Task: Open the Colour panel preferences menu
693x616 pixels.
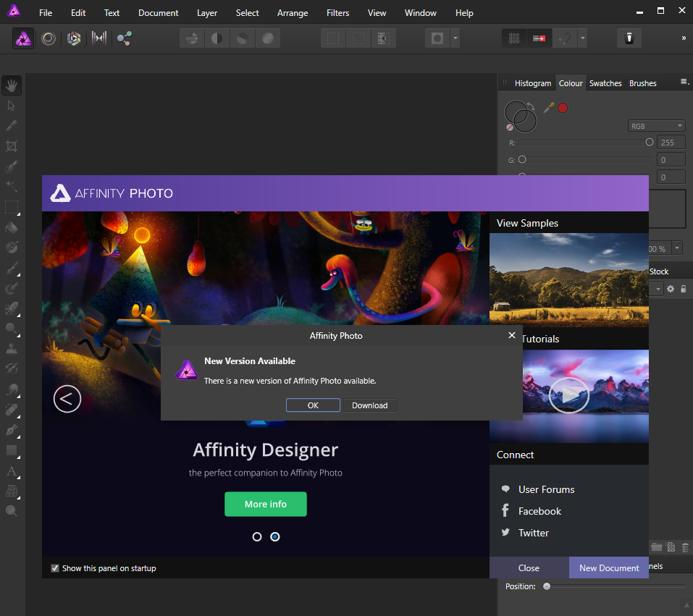Action: point(684,82)
